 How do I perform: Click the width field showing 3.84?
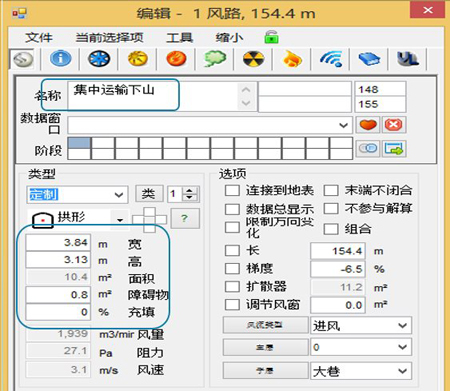point(58,242)
